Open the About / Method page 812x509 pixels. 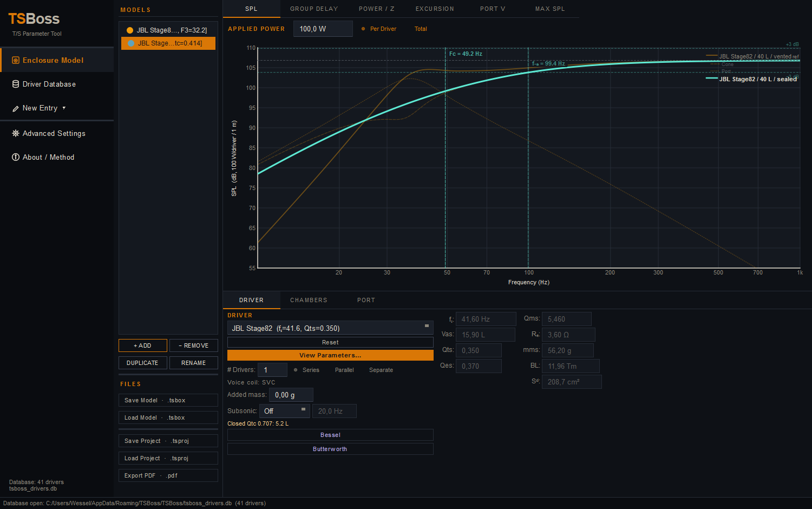pyautogui.click(x=57, y=157)
